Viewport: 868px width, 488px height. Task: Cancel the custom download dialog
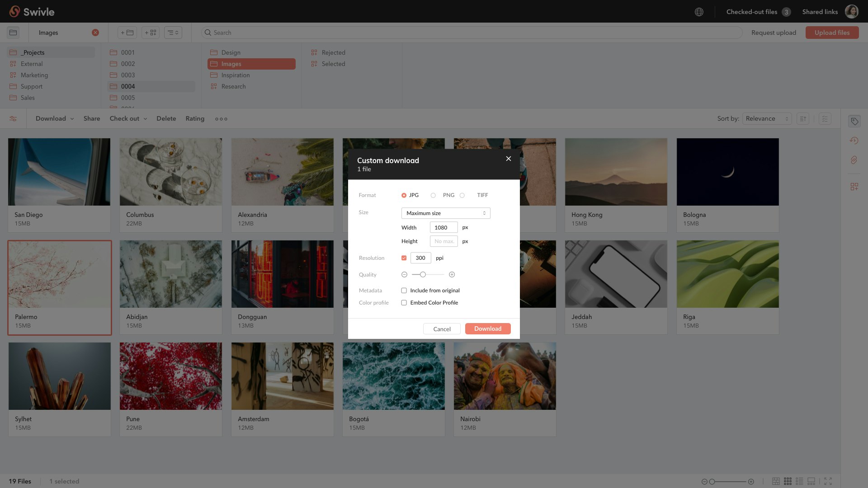click(x=442, y=329)
